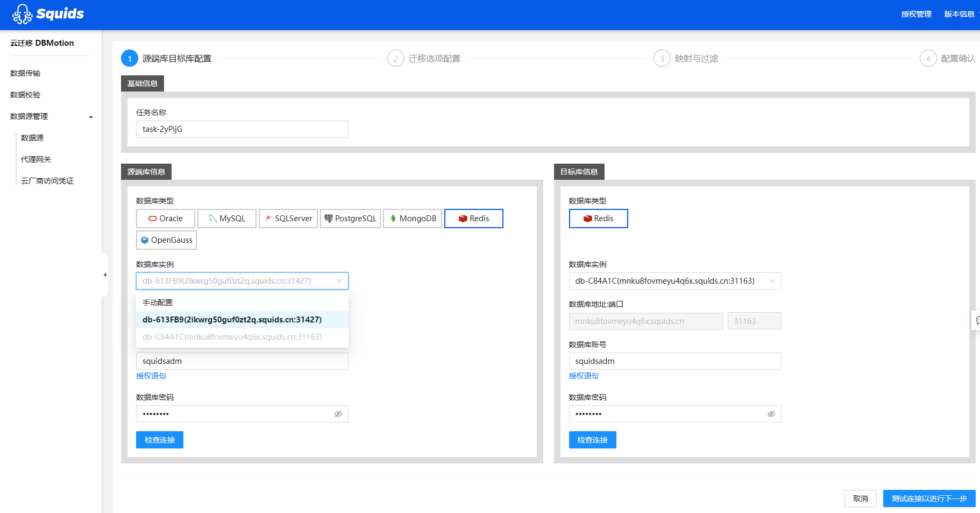
Task: Select Redis in target database type
Action: tap(598, 219)
